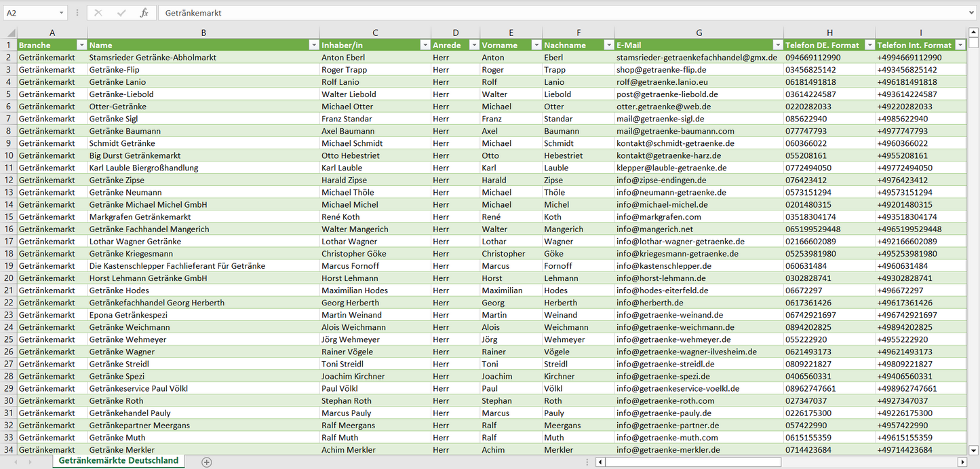The width and height of the screenshot is (980, 469).
Task: Click the vertical scrollbar down arrow
Action: pos(973,449)
